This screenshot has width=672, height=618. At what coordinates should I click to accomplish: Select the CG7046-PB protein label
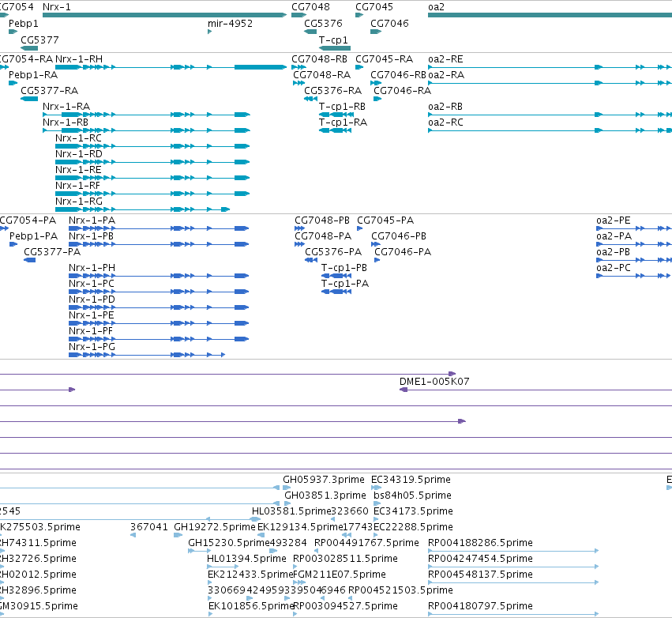click(x=399, y=236)
